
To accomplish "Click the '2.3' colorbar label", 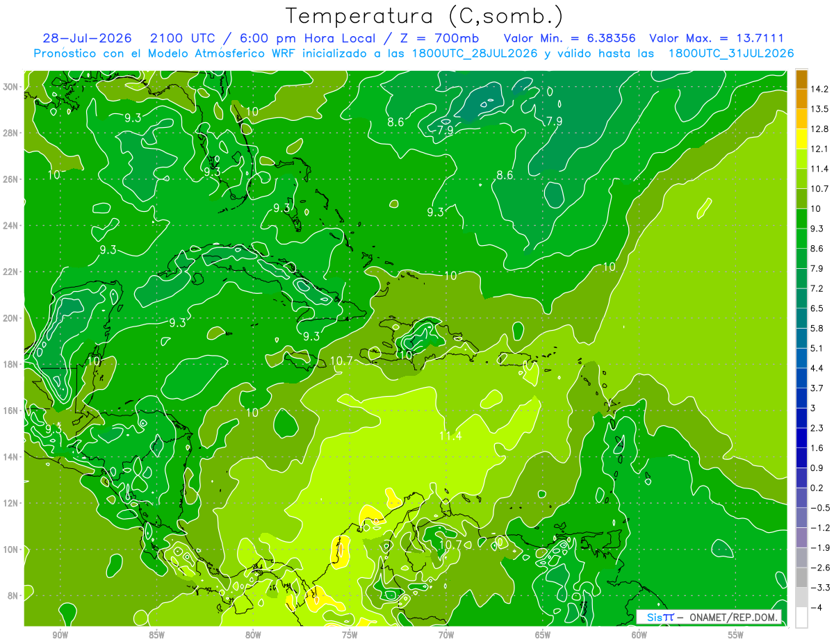I will pos(817,428).
